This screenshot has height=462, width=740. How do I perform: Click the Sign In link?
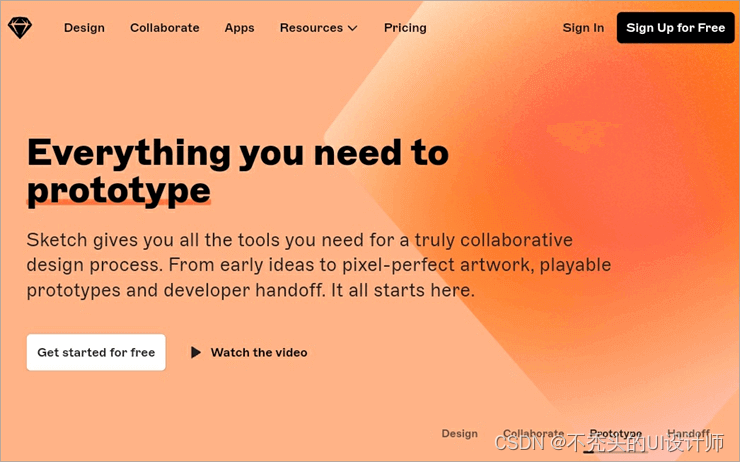pyautogui.click(x=583, y=28)
